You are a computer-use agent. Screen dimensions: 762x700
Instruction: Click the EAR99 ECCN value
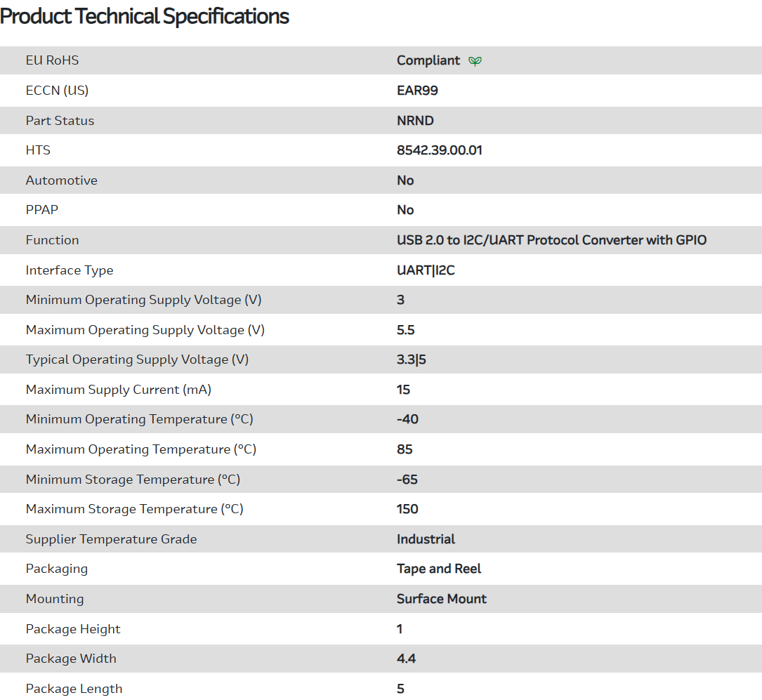click(x=417, y=91)
